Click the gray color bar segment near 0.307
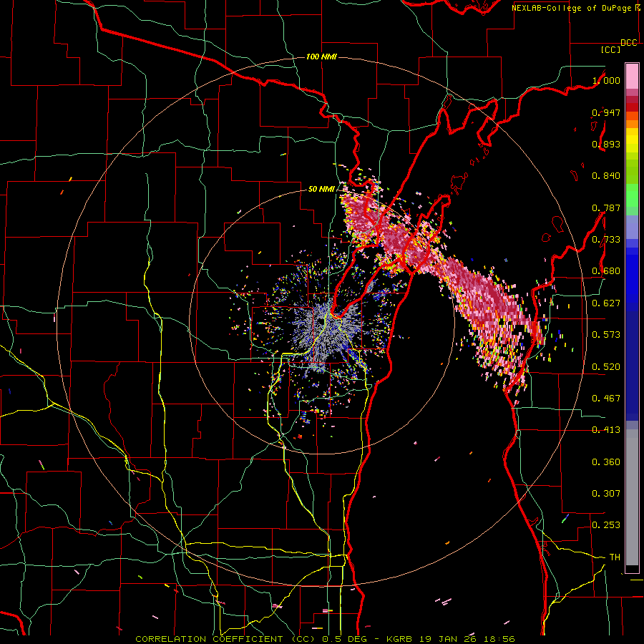The height and width of the screenshot is (644, 644). (x=632, y=497)
